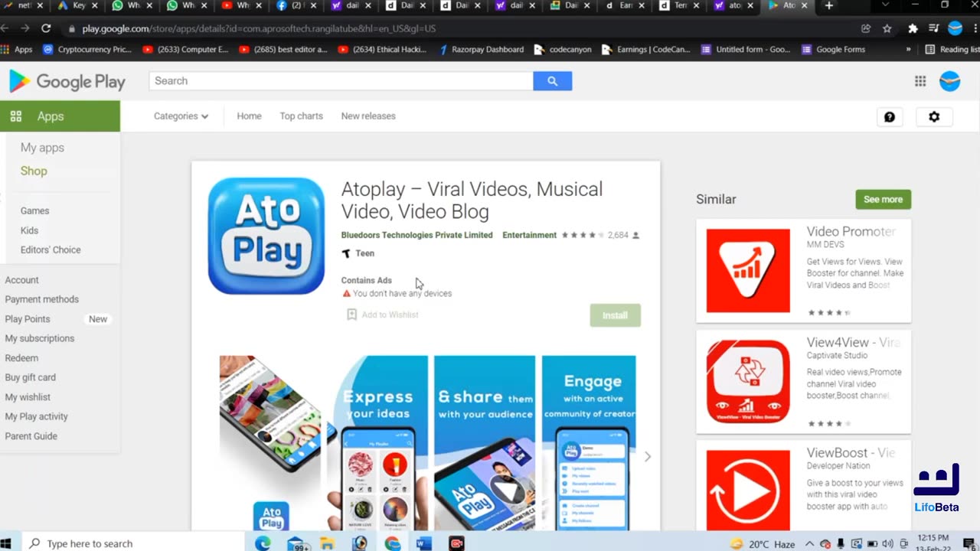Open Chrome extensions puzzle icon
Image resolution: width=980 pixels, height=551 pixels.
913,28
